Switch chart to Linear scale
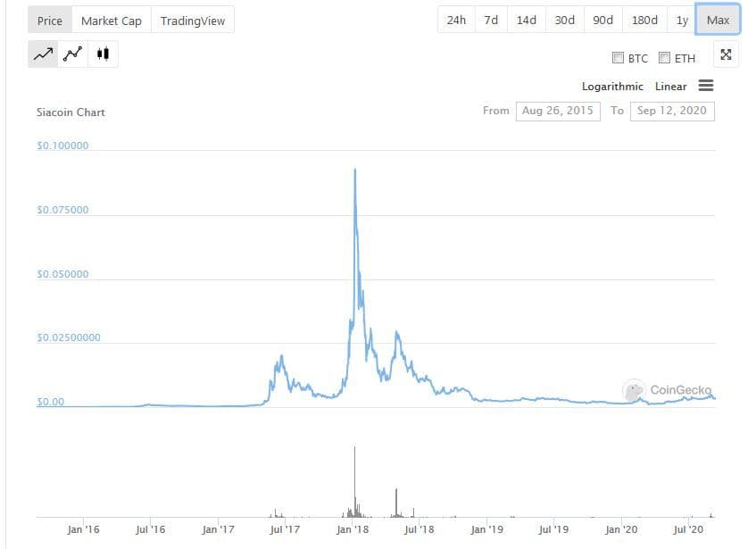This screenshot has height=549, width=756. pos(670,87)
